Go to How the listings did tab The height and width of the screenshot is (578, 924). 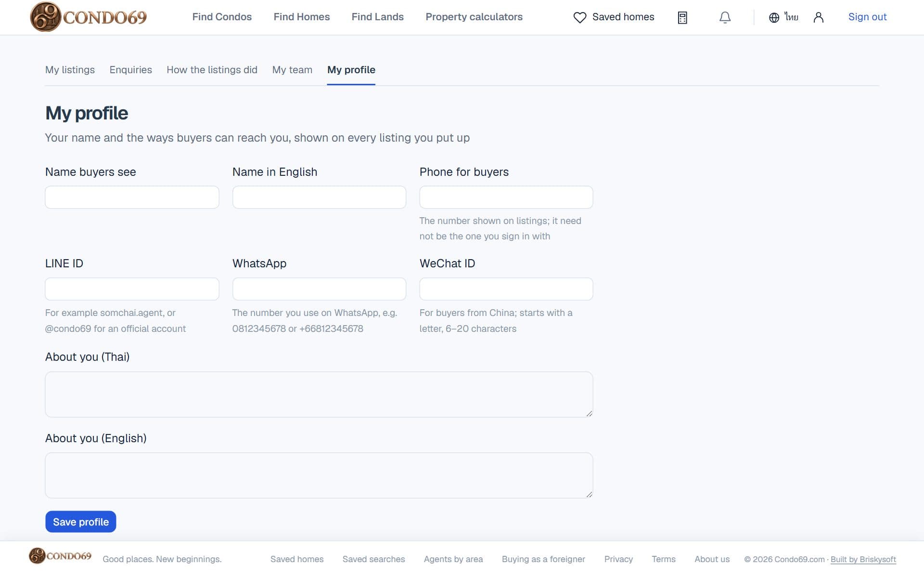tap(212, 70)
